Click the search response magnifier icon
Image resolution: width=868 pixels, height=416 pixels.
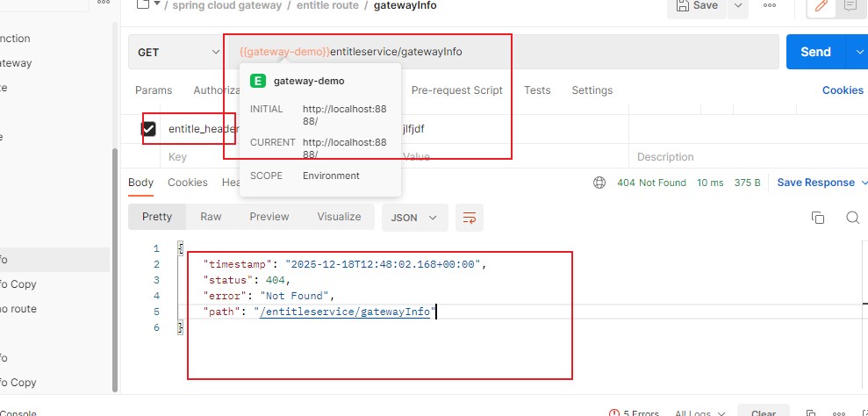pyautogui.click(x=853, y=218)
